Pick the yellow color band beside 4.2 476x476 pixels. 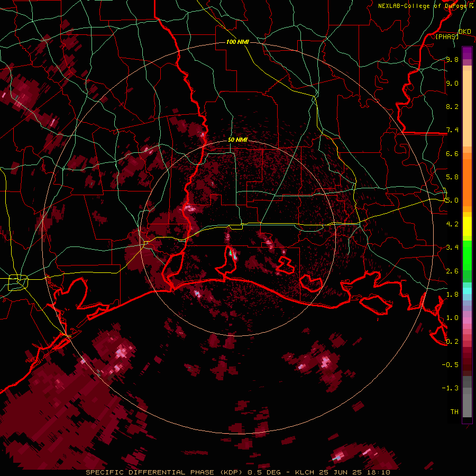(467, 226)
